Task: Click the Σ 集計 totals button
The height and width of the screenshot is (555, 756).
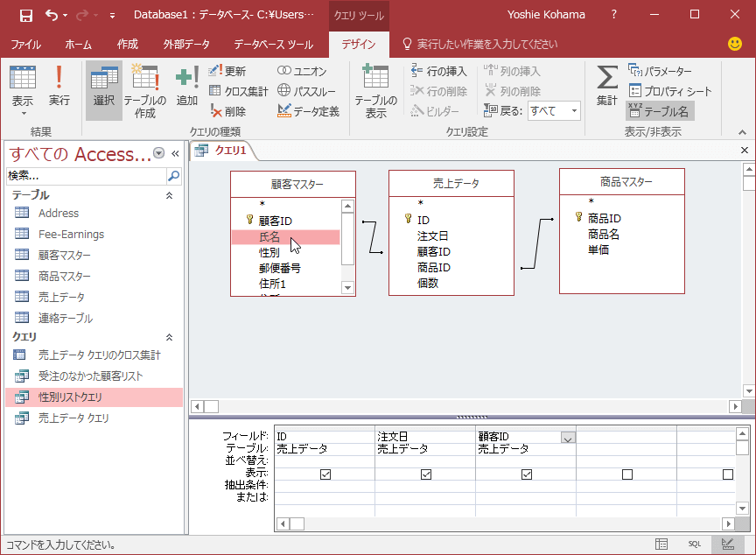Action: pos(607,86)
